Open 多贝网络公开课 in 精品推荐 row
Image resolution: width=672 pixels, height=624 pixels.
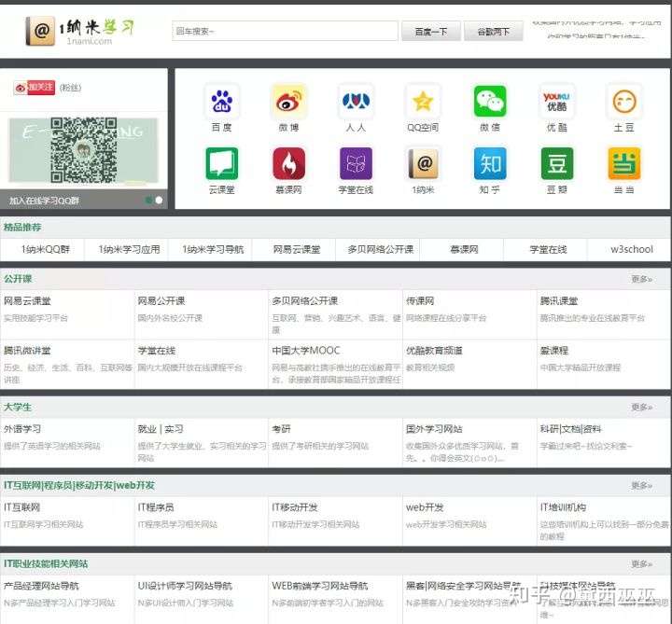(x=381, y=249)
